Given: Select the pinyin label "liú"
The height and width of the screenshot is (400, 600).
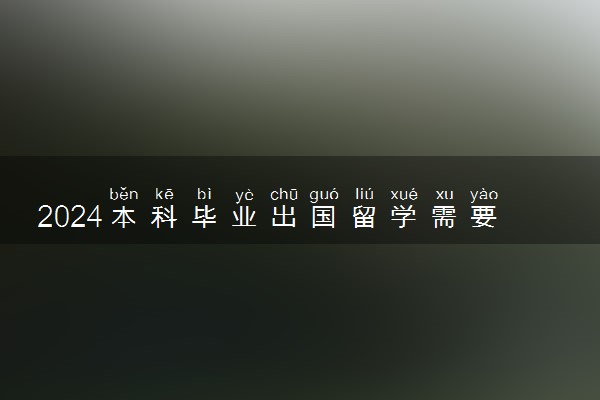Looking at the screenshot, I should pyautogui.click(x=364, y=194).
